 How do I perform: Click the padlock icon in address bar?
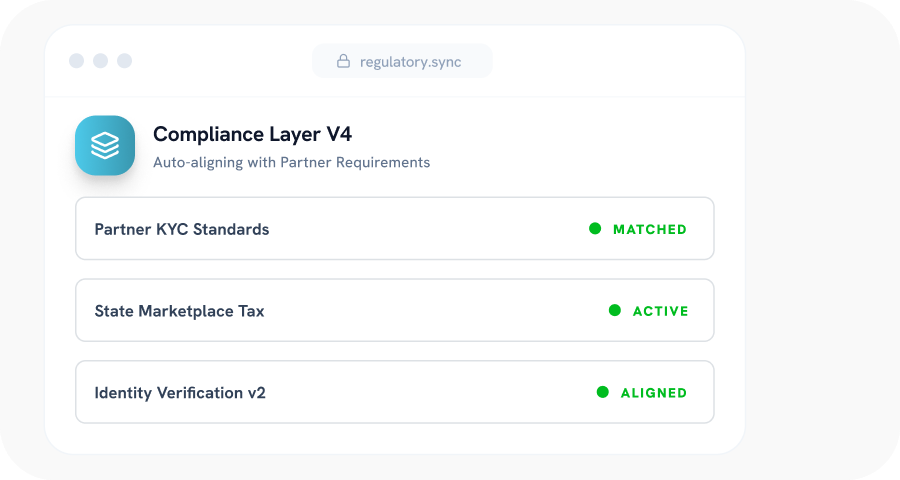[x=343, y=61]
